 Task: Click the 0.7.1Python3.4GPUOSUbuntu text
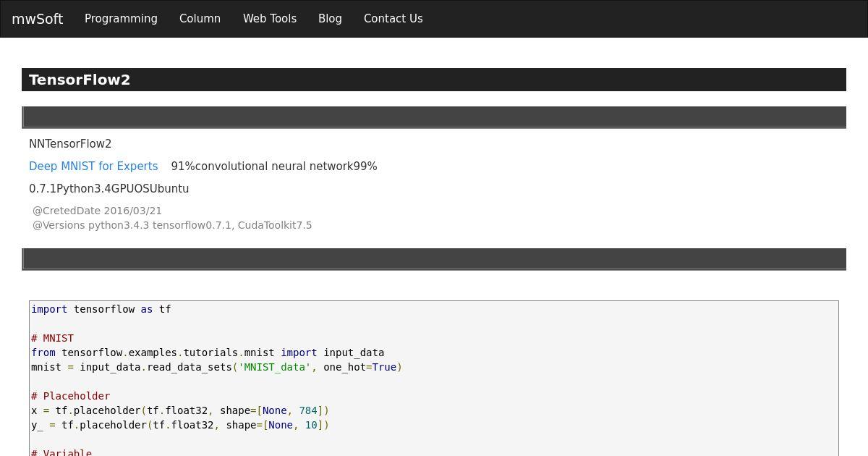[x=109, y=189]
